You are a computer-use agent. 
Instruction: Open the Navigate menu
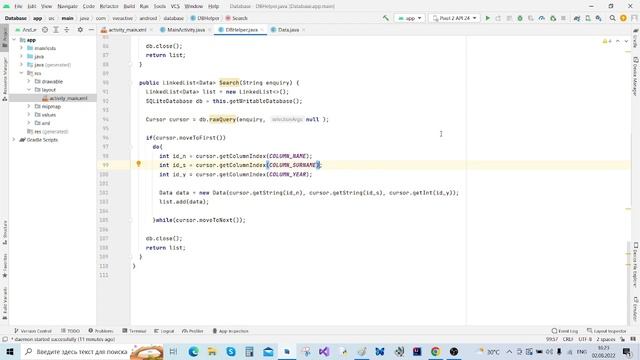click(67, 6)
